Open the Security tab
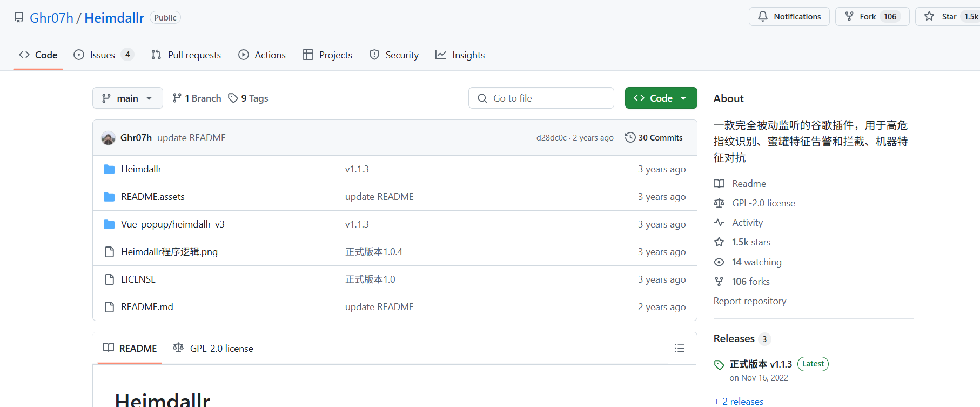The height and width of the screenshot is (407, 980). pos(394,55)
